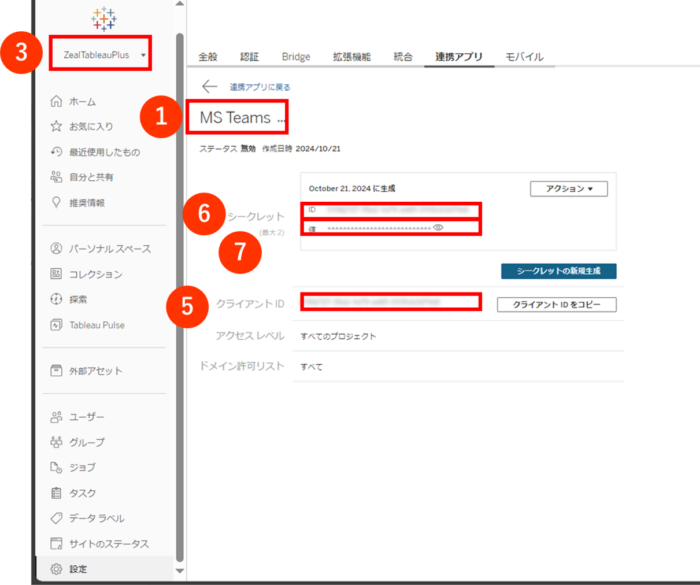Open 自分と共有 in sidebar
The width and height of the screenshot is (700, 585).
[x=91, y=177]
